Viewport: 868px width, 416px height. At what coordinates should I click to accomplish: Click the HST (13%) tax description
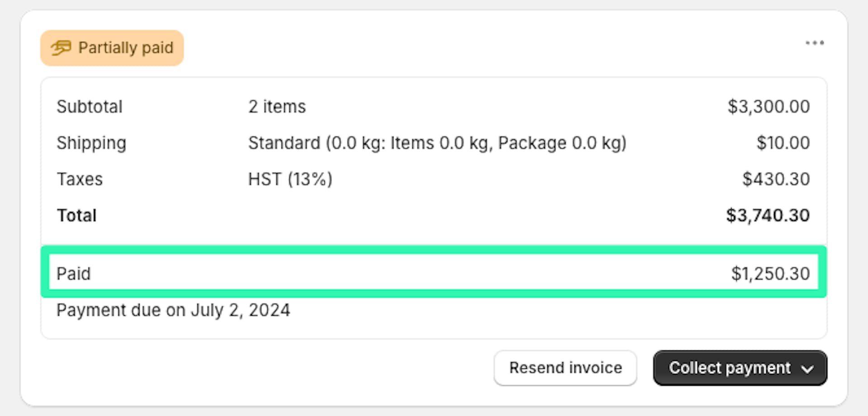point(290,179)
